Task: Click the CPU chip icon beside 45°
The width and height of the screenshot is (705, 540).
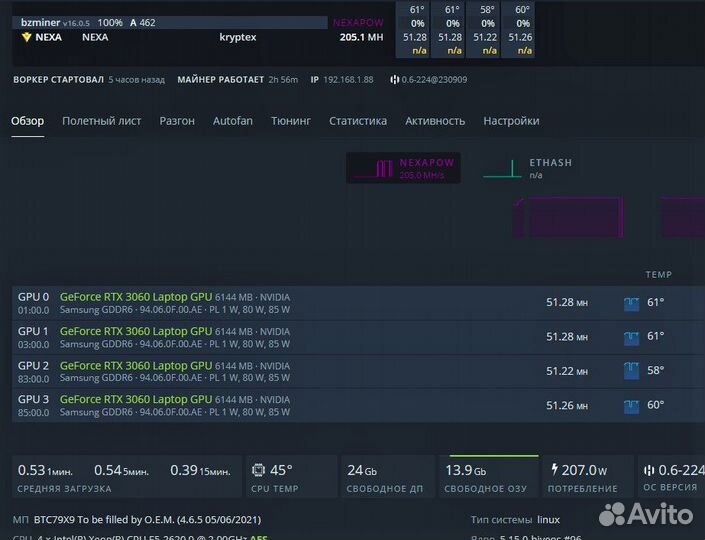Action: coord(259,470)
